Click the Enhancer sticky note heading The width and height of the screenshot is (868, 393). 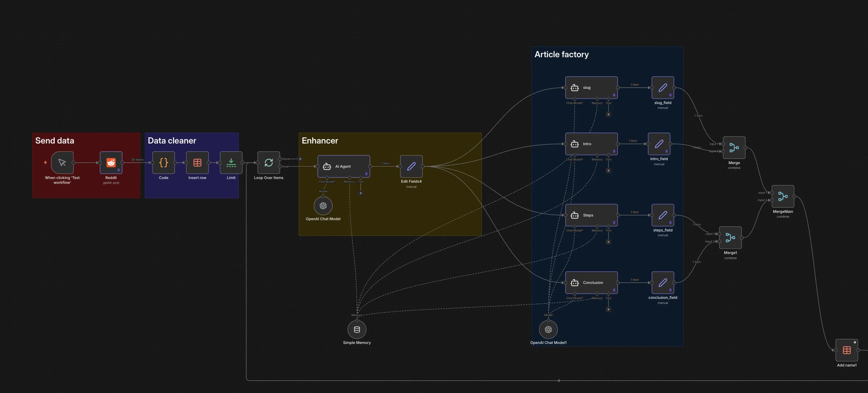pyautogui.click(x=319, y=141)
